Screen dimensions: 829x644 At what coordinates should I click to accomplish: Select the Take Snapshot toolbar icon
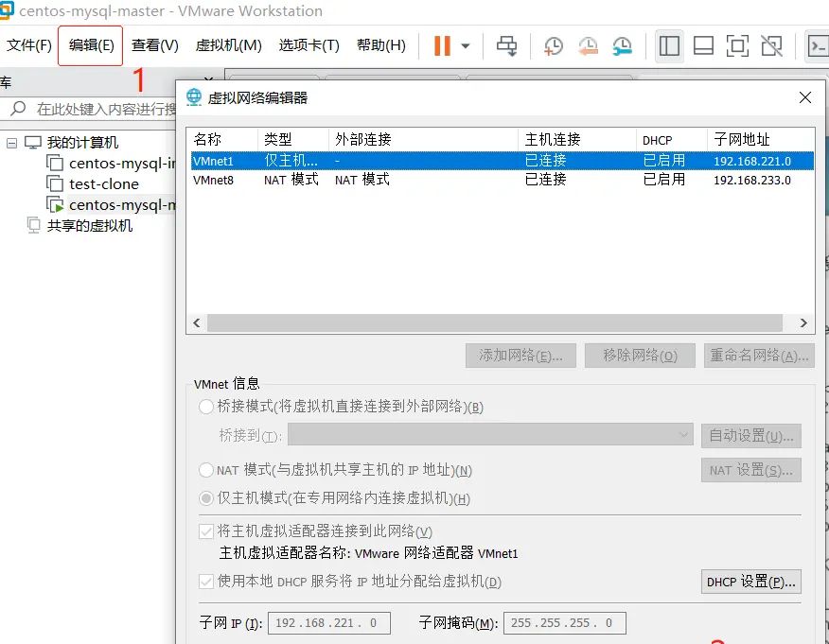[553, 44]
